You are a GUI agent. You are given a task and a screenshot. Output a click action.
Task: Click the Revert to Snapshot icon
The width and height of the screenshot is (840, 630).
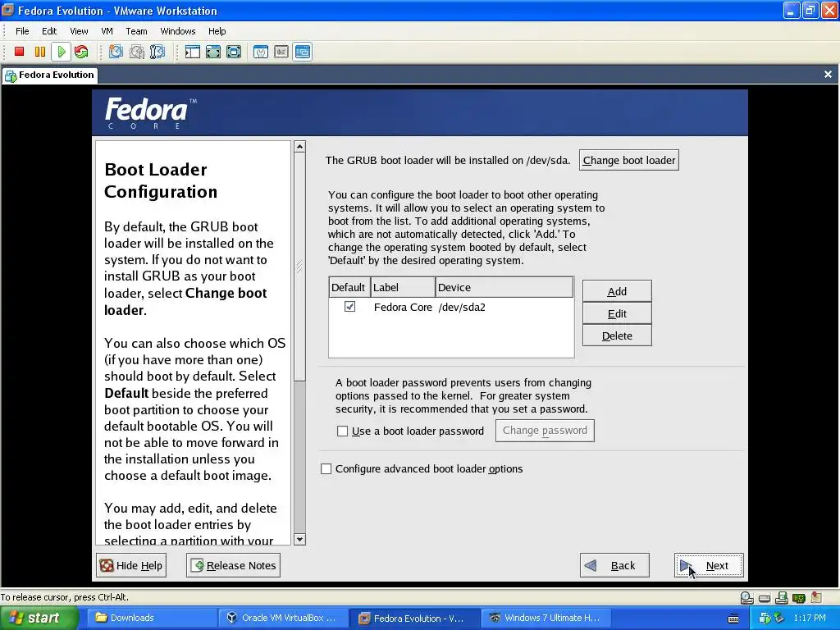tap(137, 52)
